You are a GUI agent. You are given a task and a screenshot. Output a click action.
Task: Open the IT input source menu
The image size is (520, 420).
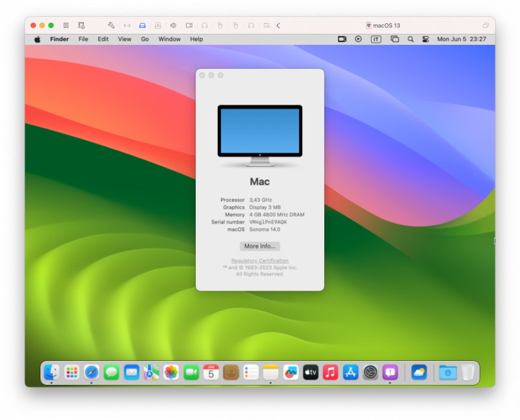pyautogui.click(x=376, y=39)
